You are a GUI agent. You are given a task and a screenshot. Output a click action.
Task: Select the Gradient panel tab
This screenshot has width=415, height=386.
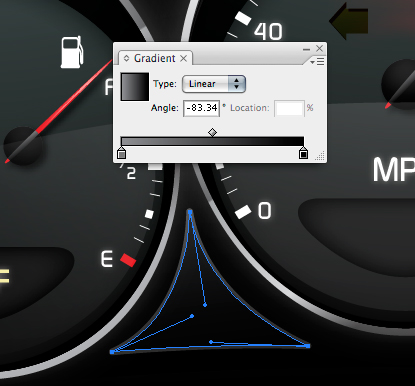pos(155,58)
